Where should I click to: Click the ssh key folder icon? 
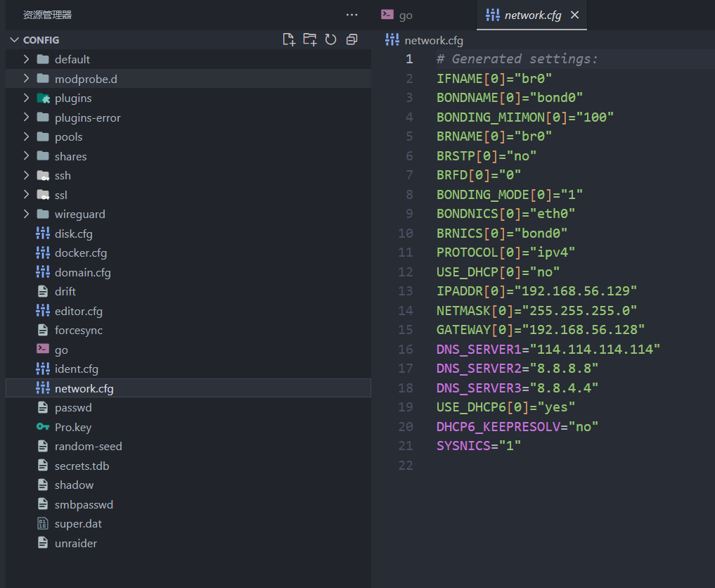43,176
